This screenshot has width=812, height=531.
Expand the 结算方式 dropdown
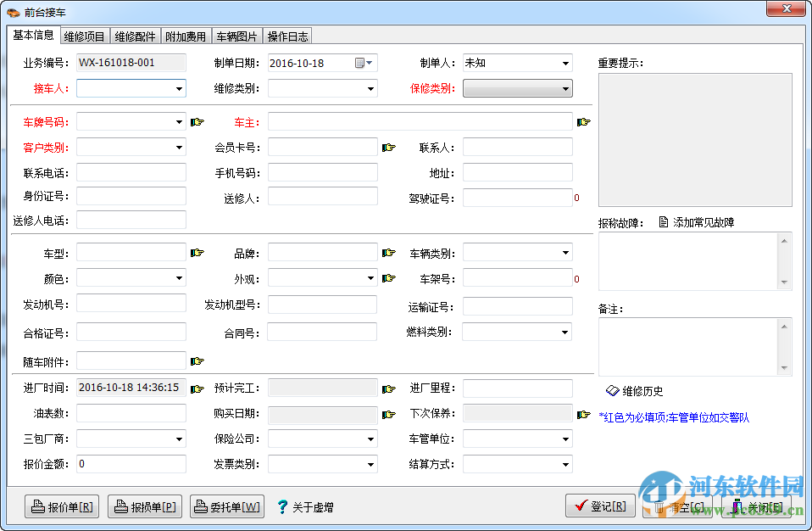click(564, 463)
